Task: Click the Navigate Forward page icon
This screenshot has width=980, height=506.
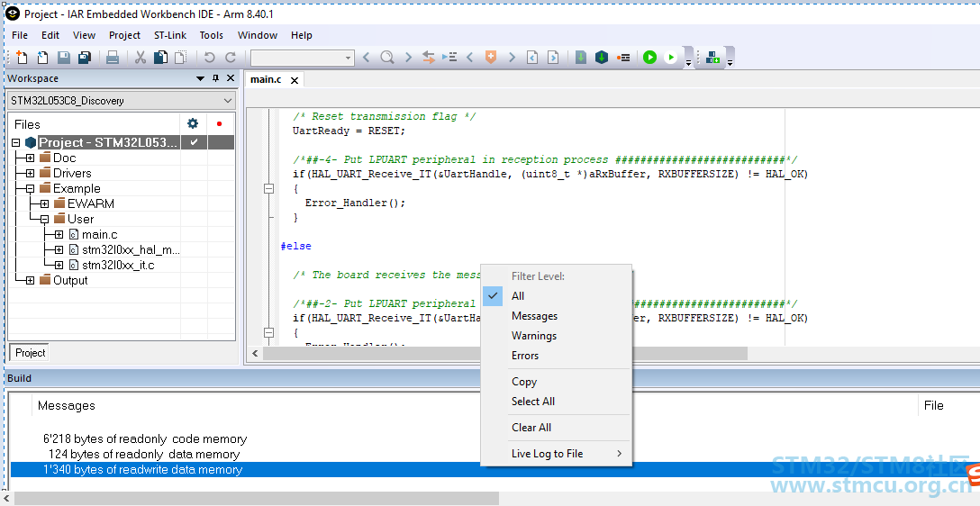Action: click(553, 58)
